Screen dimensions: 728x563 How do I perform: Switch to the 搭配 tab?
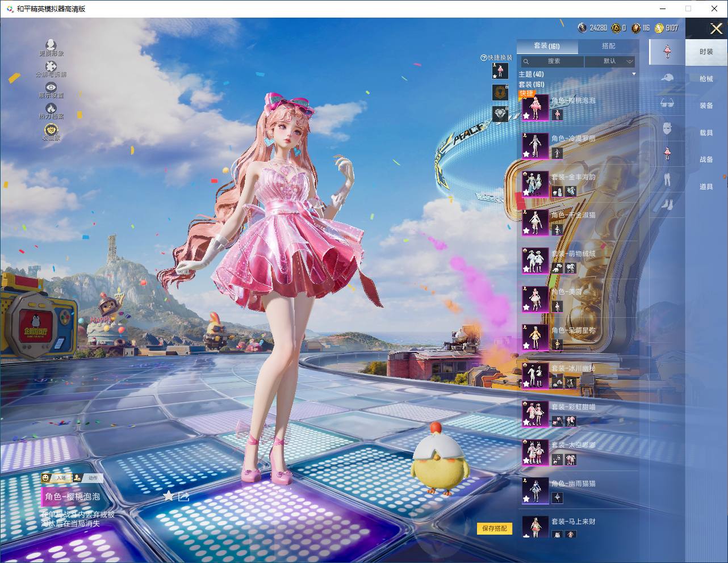[x=608, y=46]
